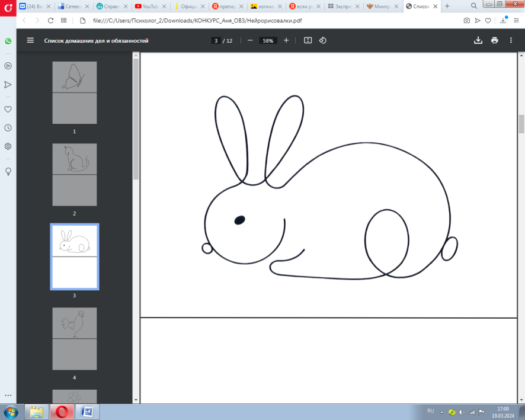Click the zoom in plus button

(x=286, y=40)
